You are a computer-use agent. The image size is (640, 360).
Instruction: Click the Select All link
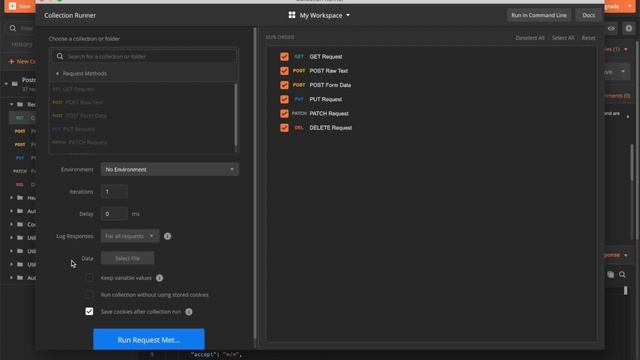point(562,38)
